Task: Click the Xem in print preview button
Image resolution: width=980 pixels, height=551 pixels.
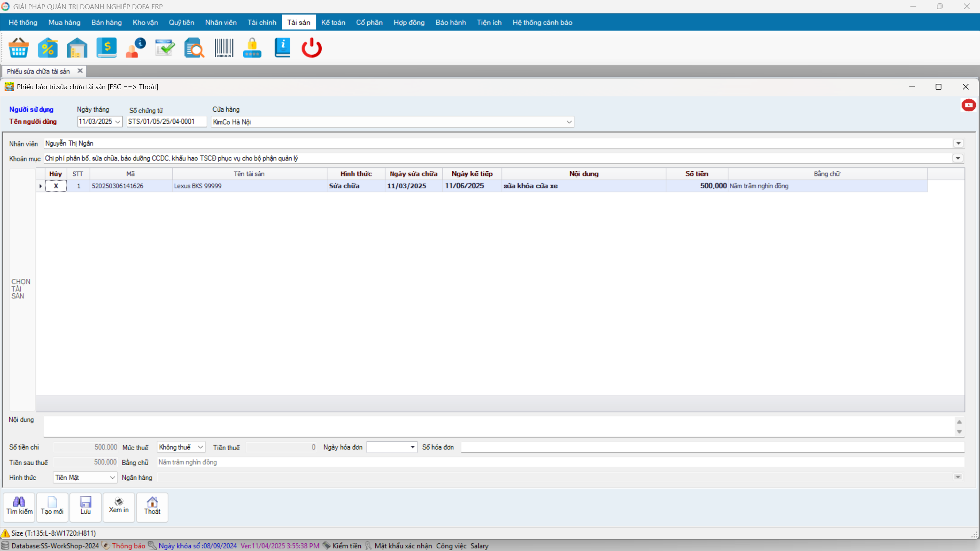Action: 119,507
